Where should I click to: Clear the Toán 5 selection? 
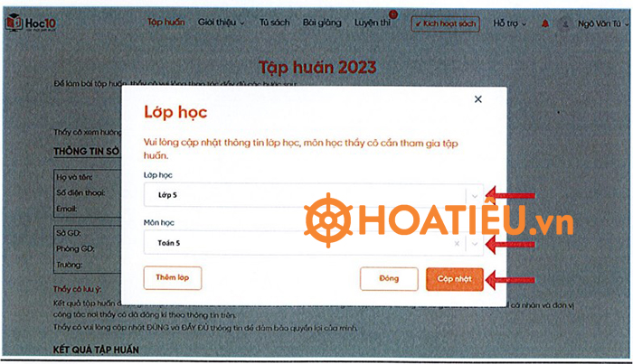tap(457, 243)
